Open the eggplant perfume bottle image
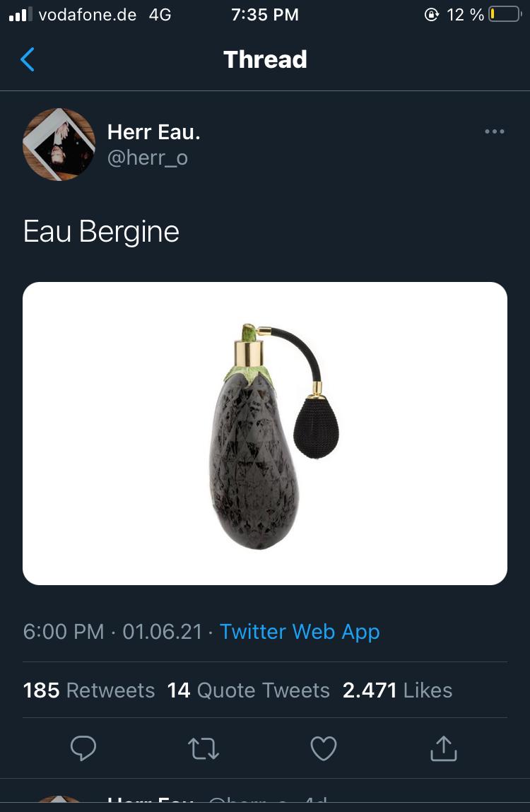This screenshot has width=530, height=812. 265,433
